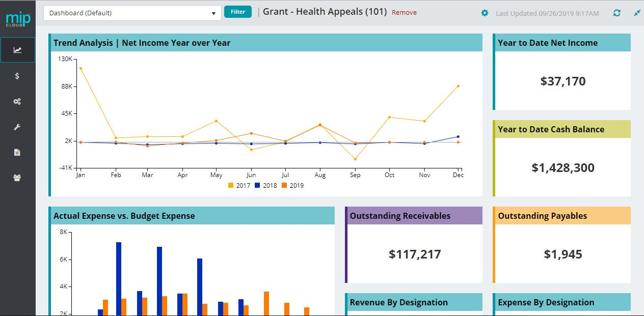Open the document reports sidebar icon
Viewport: 644px width, 316px height.
point(17,152)
